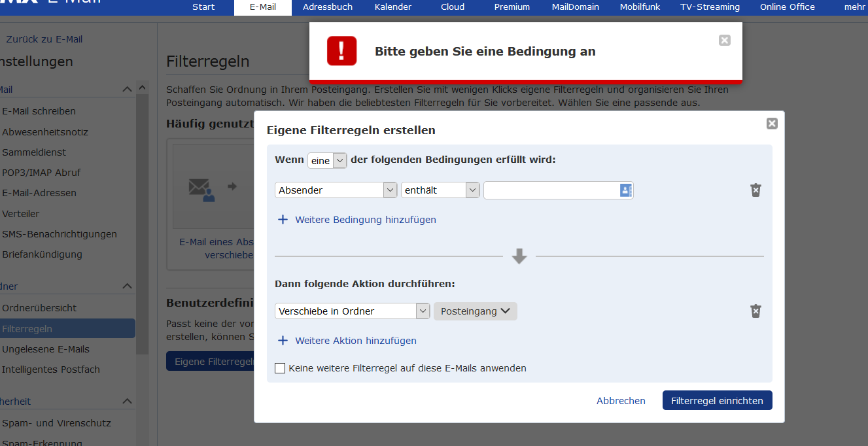Open the Mobilfunk tab
The width and height of the screenshot is (868, 446).
pyautogui.click(x=640, y=7)
